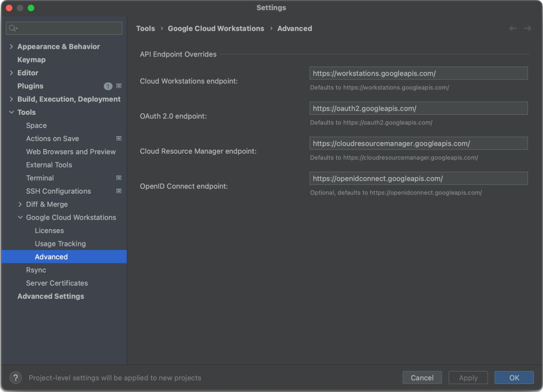Select Server Certificates in the sidebar

point(57,283)
